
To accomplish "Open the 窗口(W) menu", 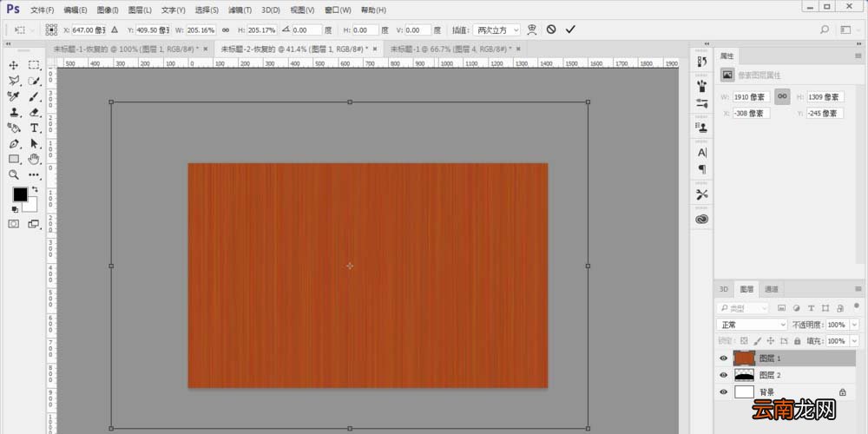I will click(338, 10).
